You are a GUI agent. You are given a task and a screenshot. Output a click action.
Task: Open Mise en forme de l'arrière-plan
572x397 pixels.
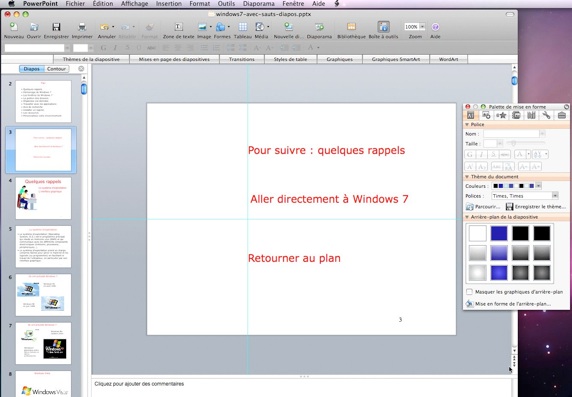509,304
